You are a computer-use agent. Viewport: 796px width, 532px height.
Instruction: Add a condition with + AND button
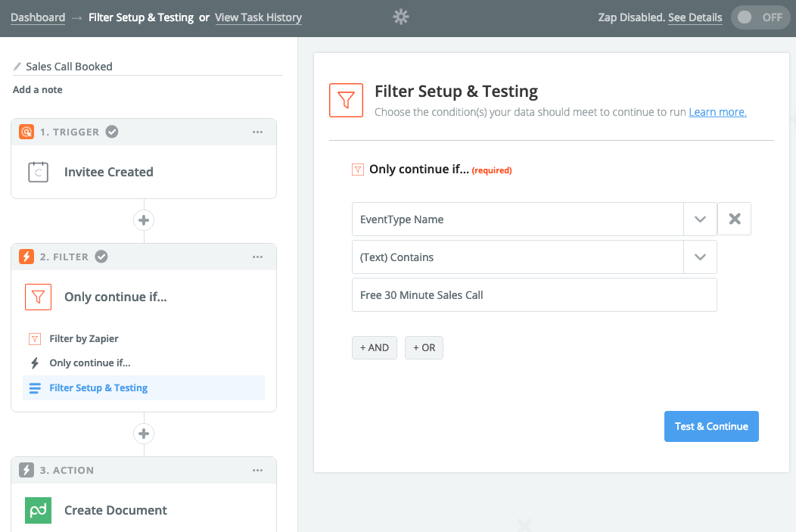click(375, 347)
